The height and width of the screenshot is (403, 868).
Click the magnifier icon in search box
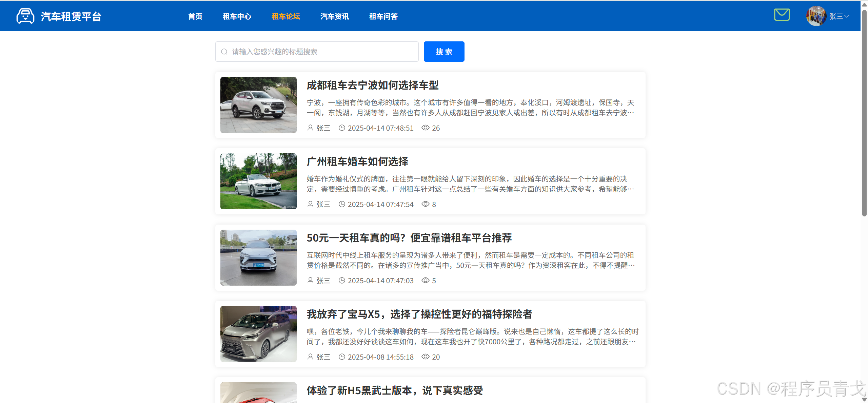coord(224,52)
